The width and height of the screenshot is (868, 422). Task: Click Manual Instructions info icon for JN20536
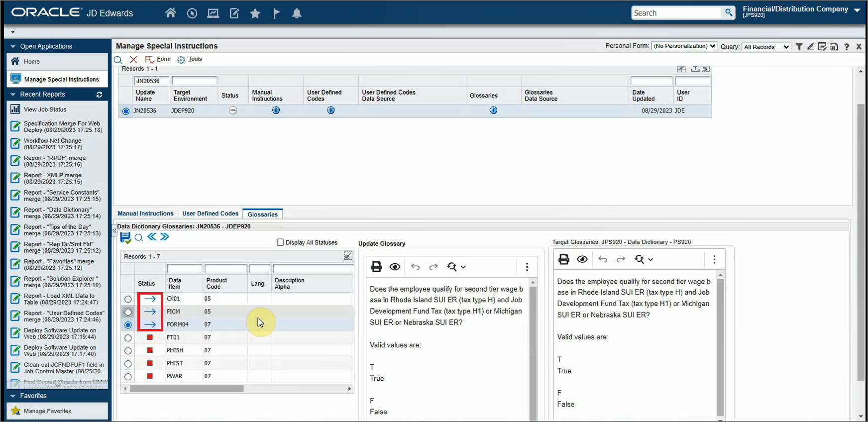tap(276, 110)
